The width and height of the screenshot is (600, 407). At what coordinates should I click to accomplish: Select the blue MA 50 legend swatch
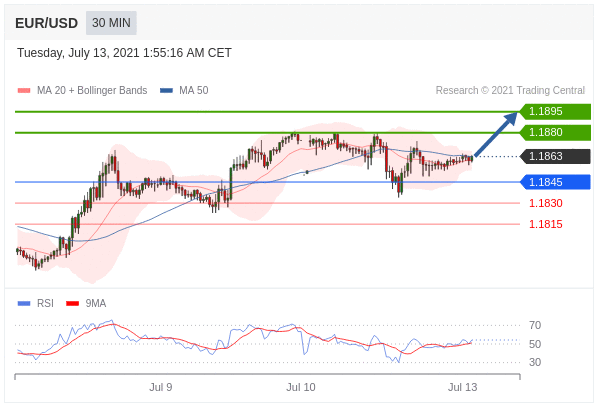click(x=166, y=91)
